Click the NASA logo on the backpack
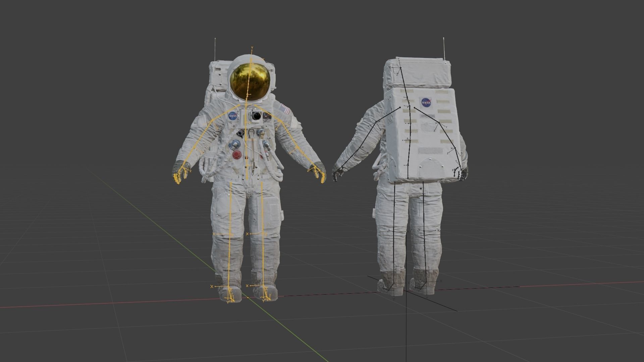Image resolution: width=644 pixels, height=362 pixels. (426, 102)
